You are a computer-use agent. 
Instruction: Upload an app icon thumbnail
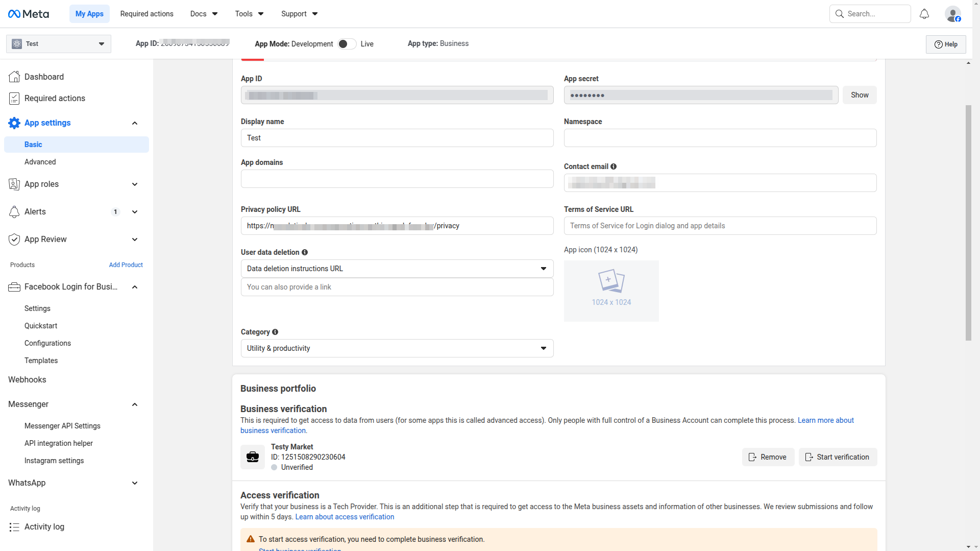coord(611,291)
